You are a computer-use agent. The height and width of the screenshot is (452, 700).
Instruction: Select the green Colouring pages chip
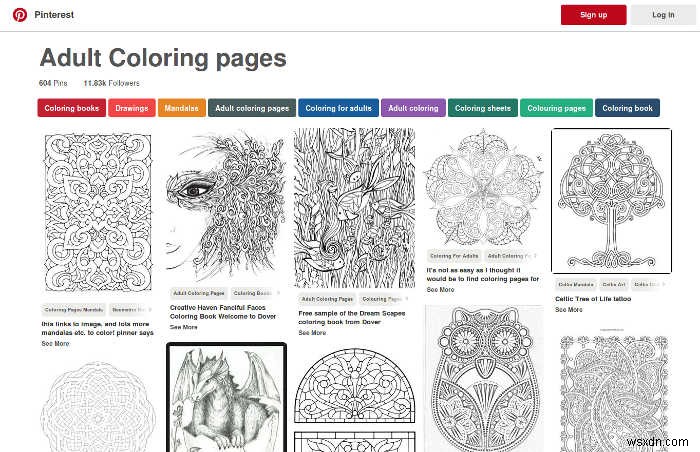coord(556,108)
